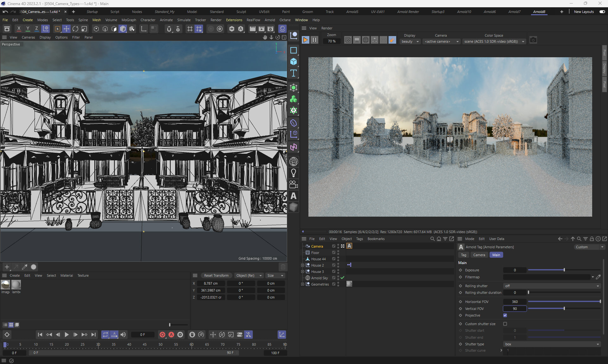
Task: Select the Text spline tool in sidebar
Action: [294, 73]
